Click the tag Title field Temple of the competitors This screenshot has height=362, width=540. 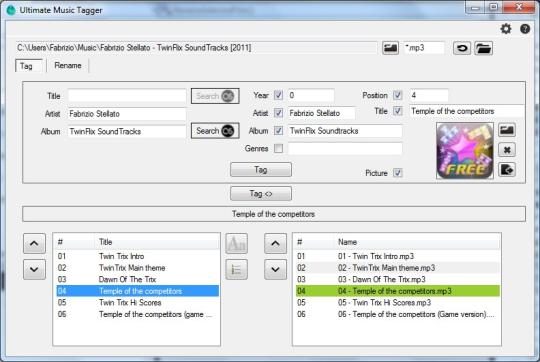coord(467,111)
